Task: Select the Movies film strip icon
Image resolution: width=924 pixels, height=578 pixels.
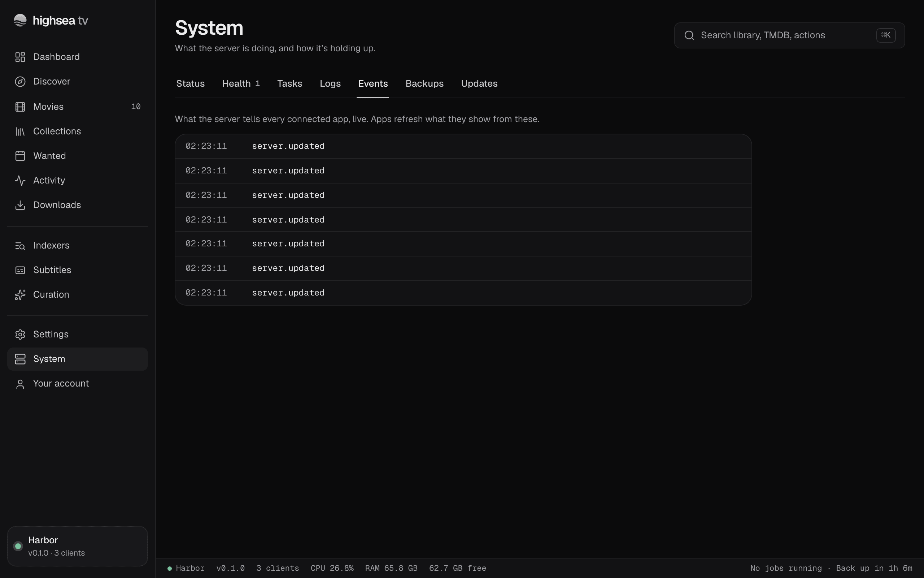Action: tap(20, 107)
